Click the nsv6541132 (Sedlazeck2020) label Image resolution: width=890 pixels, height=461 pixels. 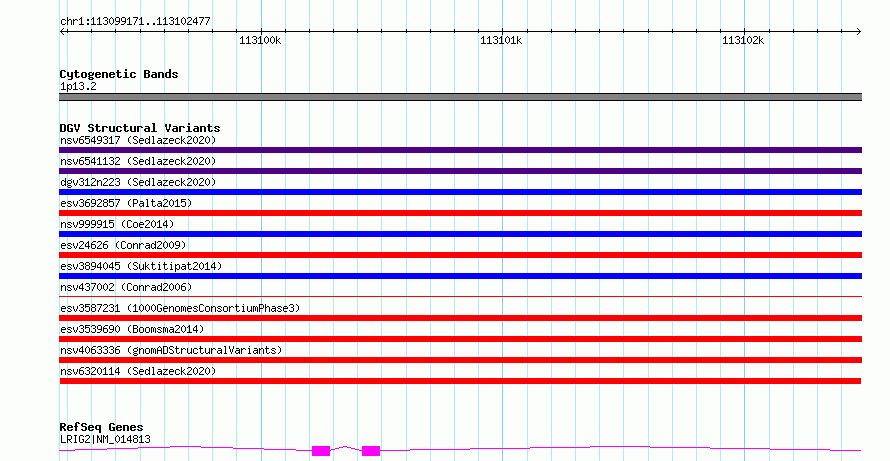pyautogui.click(x=138, y=161)
